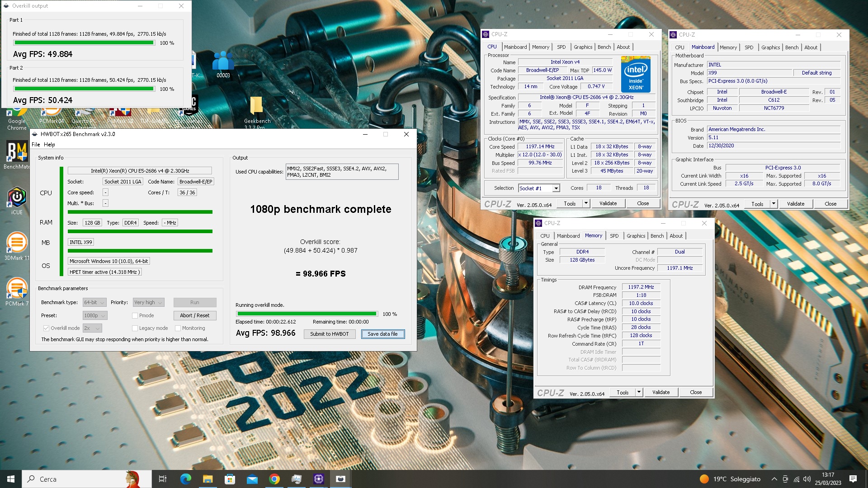This screenshot has width=868, height=488.
Task: Open Microsoft Store from the taskbar
Action: click(x=230, y=479)
